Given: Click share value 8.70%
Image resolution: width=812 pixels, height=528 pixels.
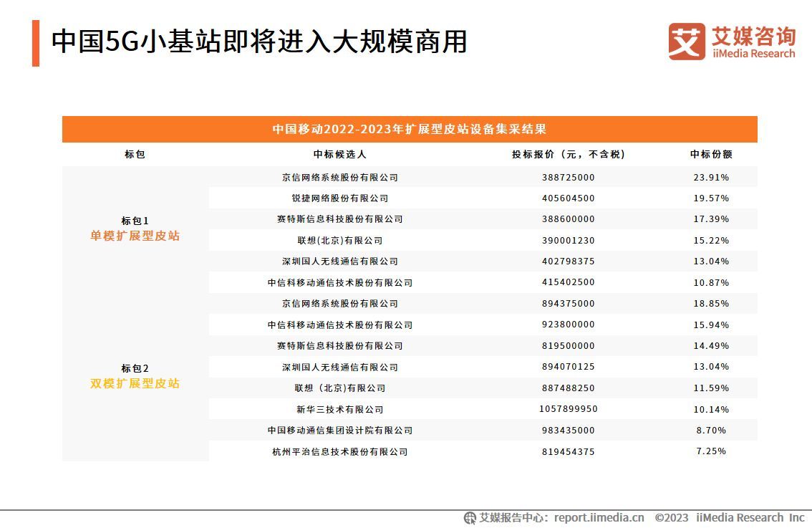Looking at the screenshot, I should tap(712, 430).
